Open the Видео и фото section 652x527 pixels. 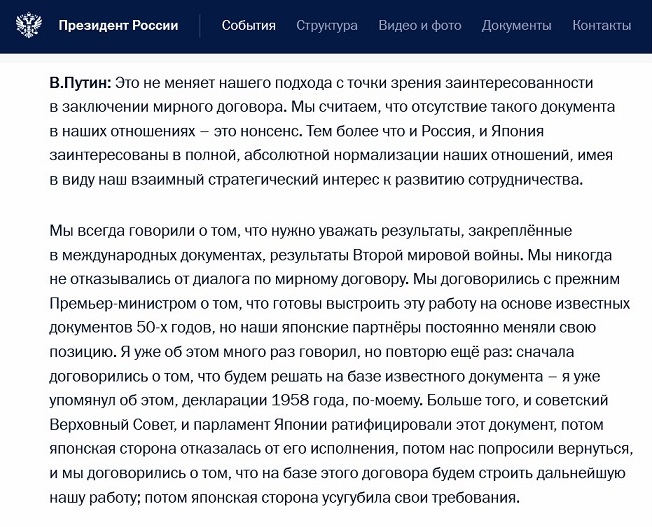420,25
